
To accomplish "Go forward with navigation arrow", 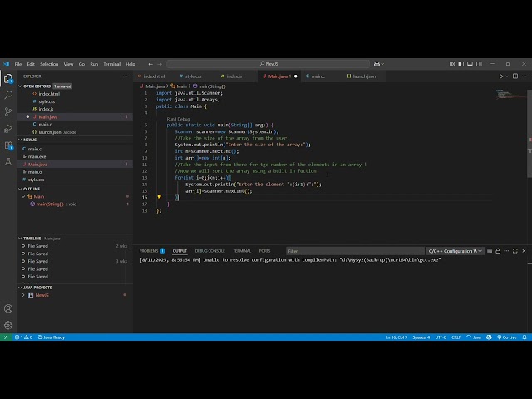I will pos(160,64).
